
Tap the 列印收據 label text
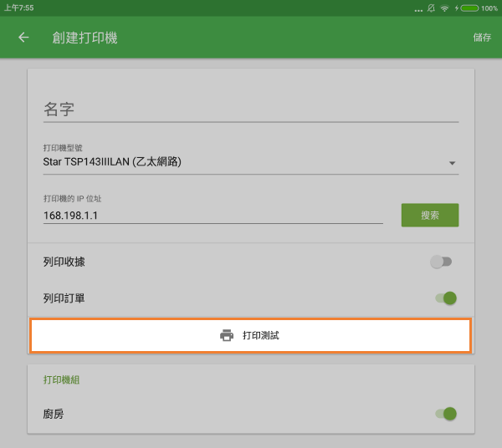[64, 262]
